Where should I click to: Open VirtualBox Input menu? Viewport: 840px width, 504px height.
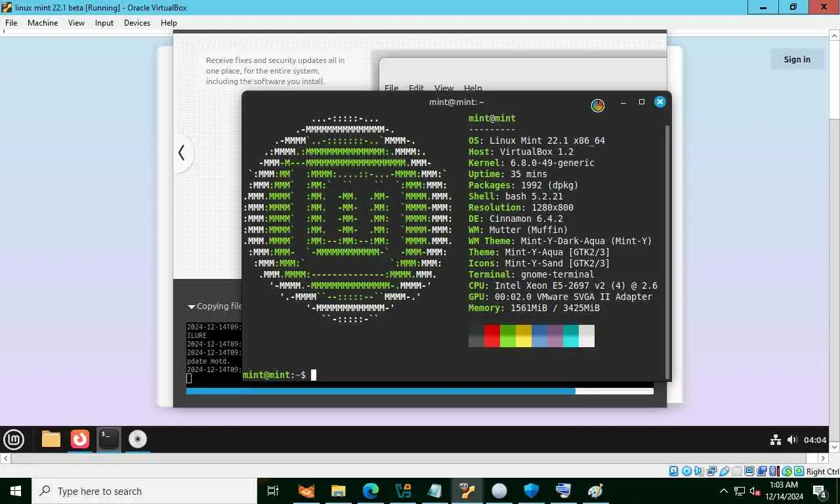tap(104, 22)
